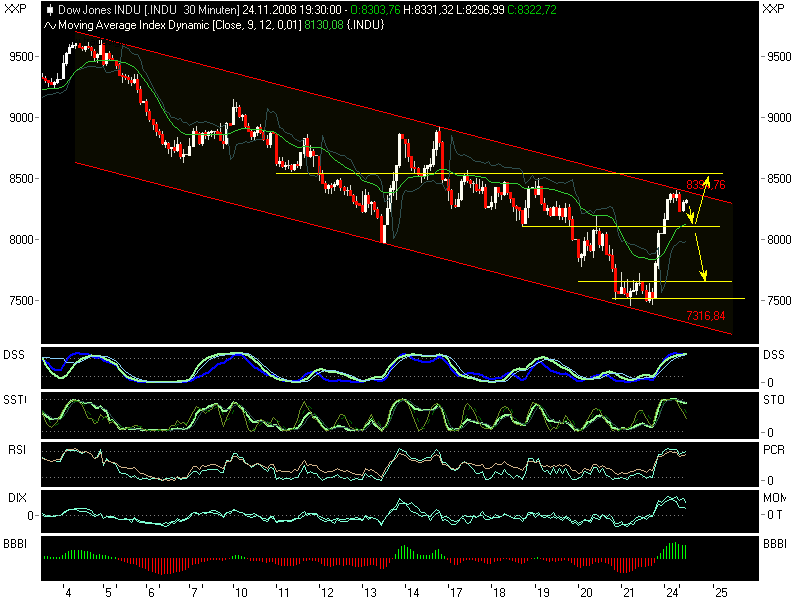800x600 pixels.
Task: Select the BBBI label on left side
Action: (15, 544)
